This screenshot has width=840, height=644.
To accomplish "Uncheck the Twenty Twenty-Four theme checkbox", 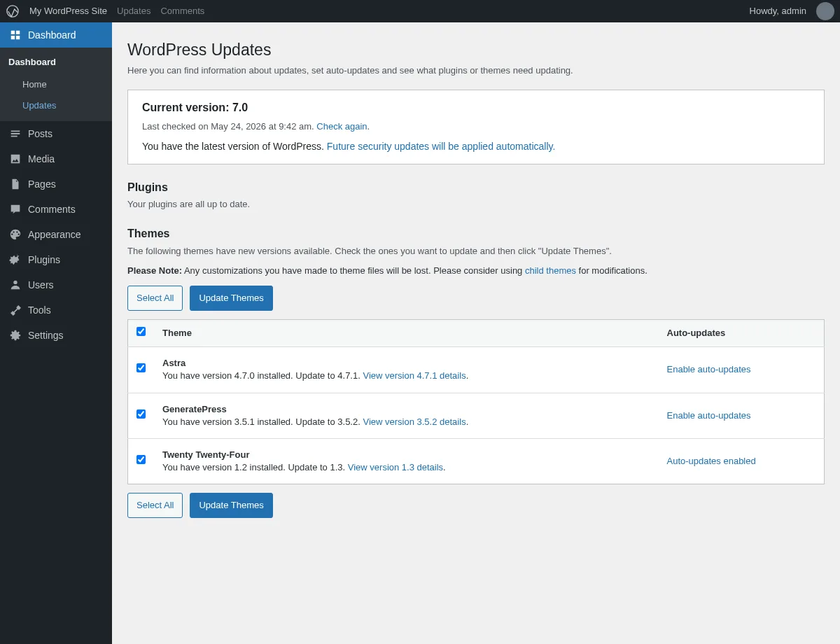I will pos(141,460).
